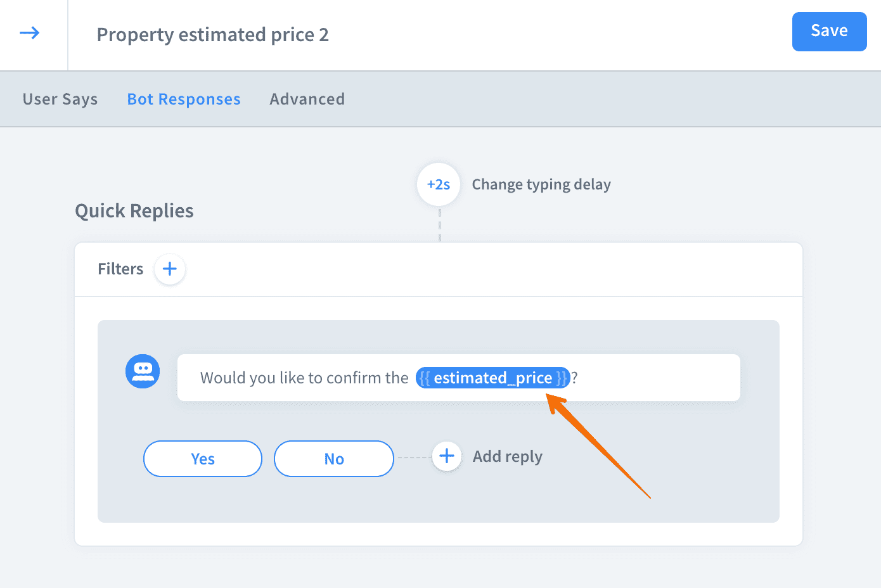The width and height of the screenshot is (881, 588).
Task: Select the estimated_price variable chip
Action: point(492,378)
